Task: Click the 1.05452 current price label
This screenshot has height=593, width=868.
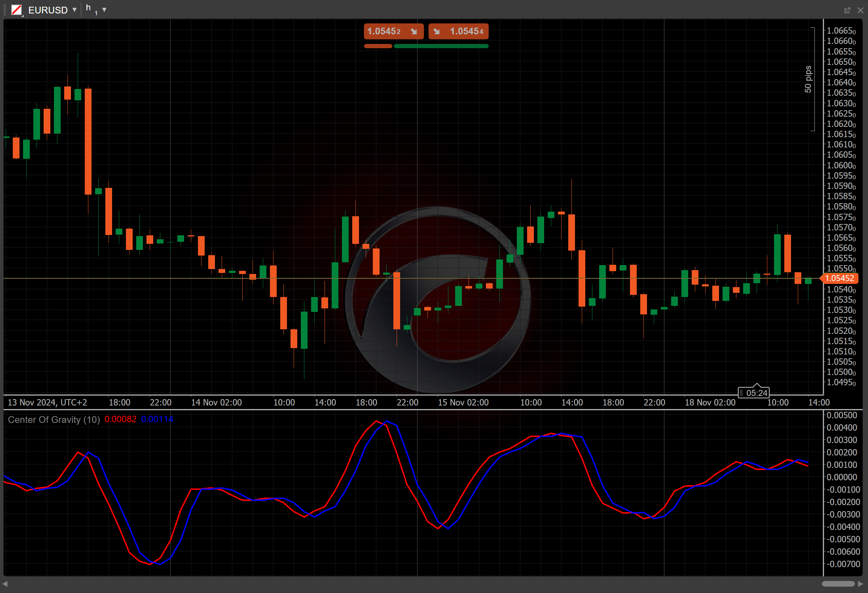Action: [x=839, y=278]
